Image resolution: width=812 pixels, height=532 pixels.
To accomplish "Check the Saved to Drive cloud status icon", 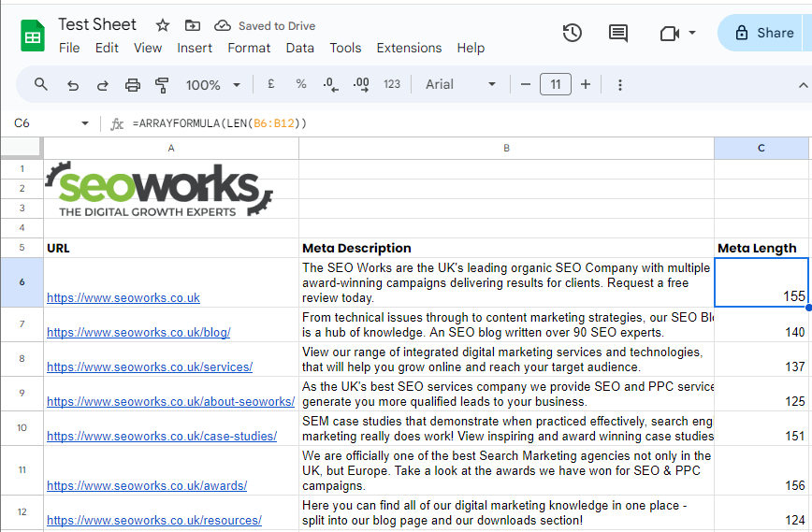I will pos(222,25).
